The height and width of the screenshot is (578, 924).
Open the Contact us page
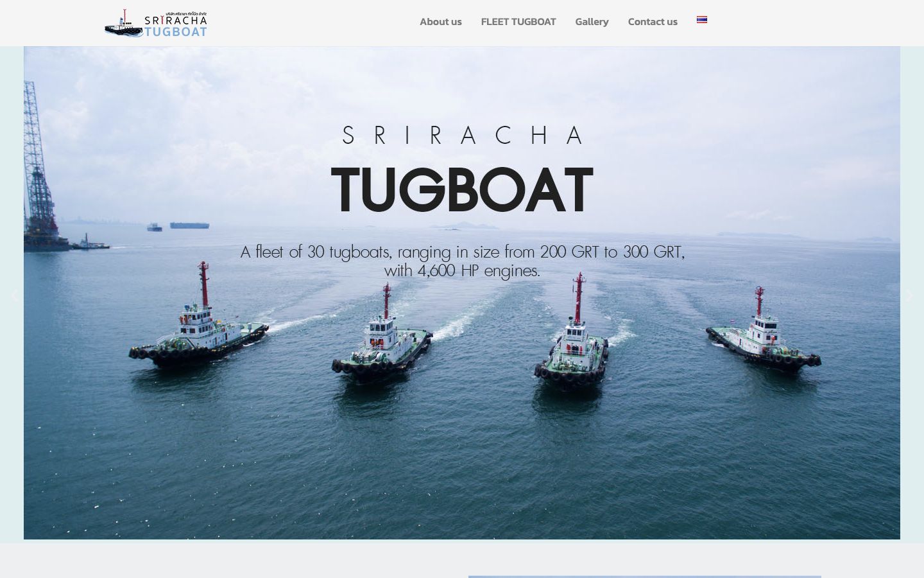[x=653, y=22]
